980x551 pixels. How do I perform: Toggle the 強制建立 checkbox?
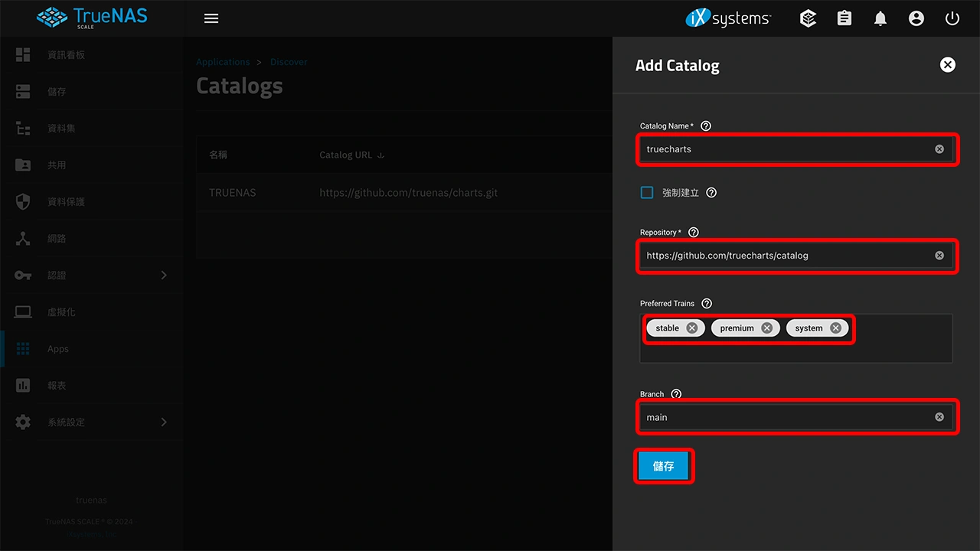(x=647, y=193)
